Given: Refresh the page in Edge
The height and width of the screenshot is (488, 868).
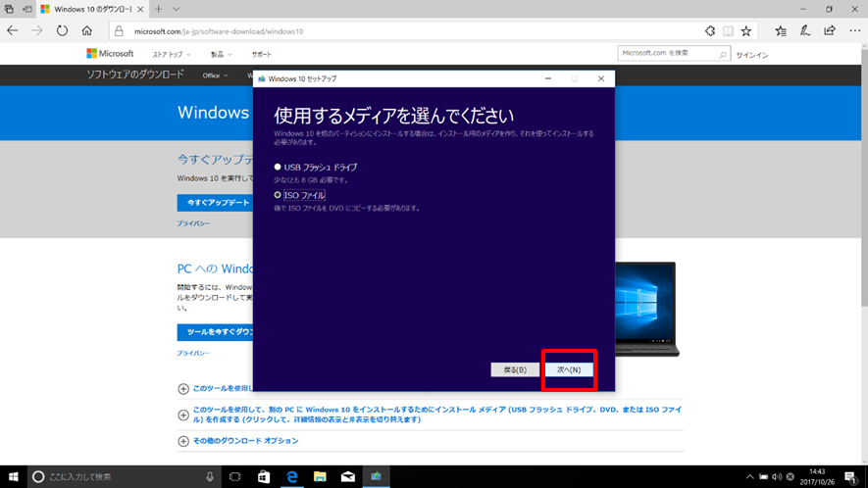Looking at the screenshot, I should click(62, 31).
